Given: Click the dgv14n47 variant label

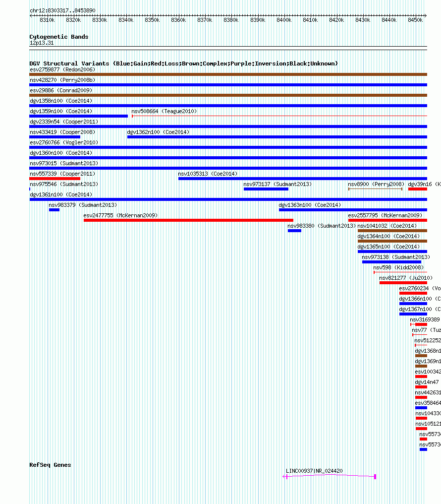Looking at the screenshot, I should [x=427, y=382].
